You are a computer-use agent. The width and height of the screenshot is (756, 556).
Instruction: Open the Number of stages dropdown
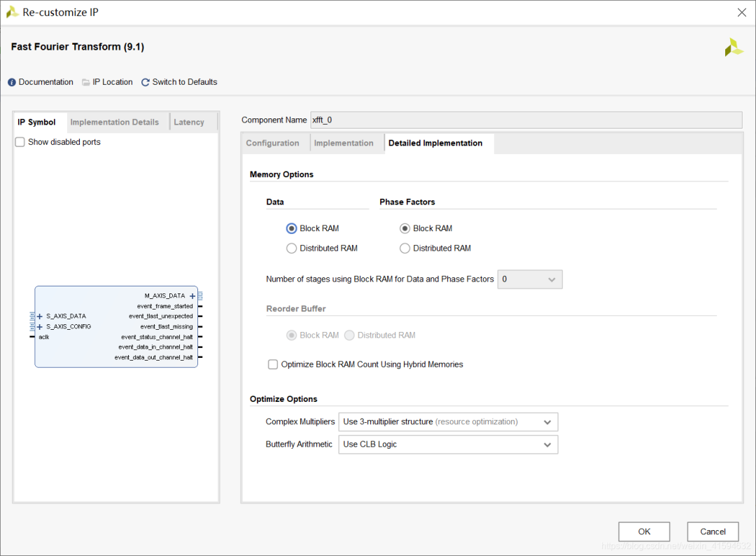(530, 279)
